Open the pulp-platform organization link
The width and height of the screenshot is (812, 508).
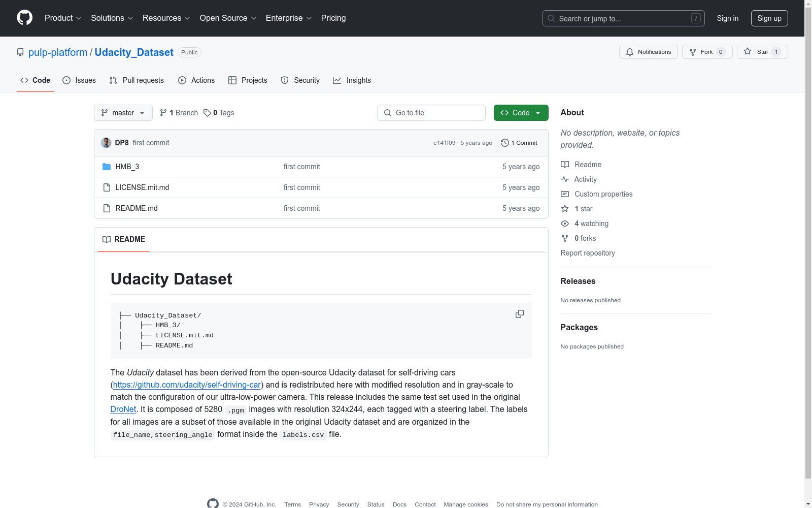point(58,52)
